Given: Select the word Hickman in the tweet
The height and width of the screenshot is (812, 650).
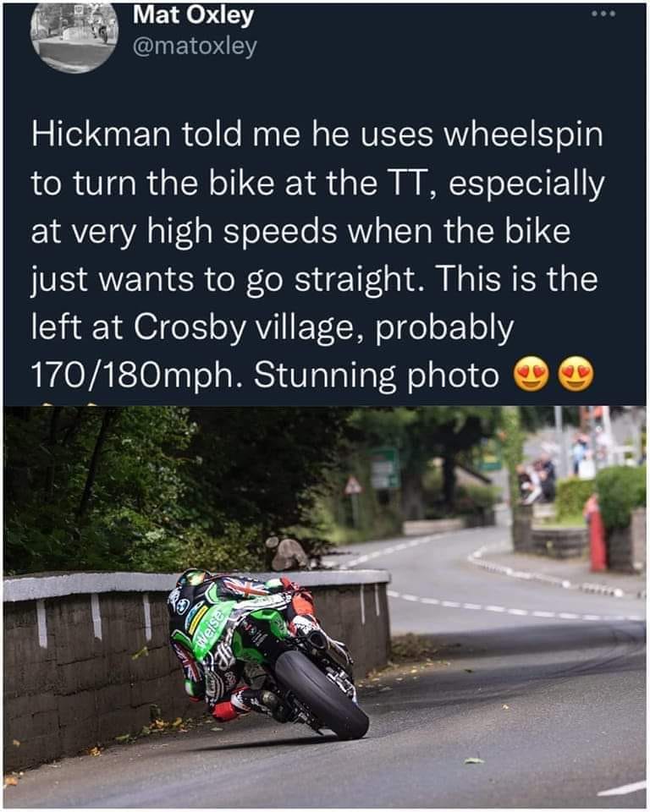Looking at the screenshot, I should click(101, 134).
